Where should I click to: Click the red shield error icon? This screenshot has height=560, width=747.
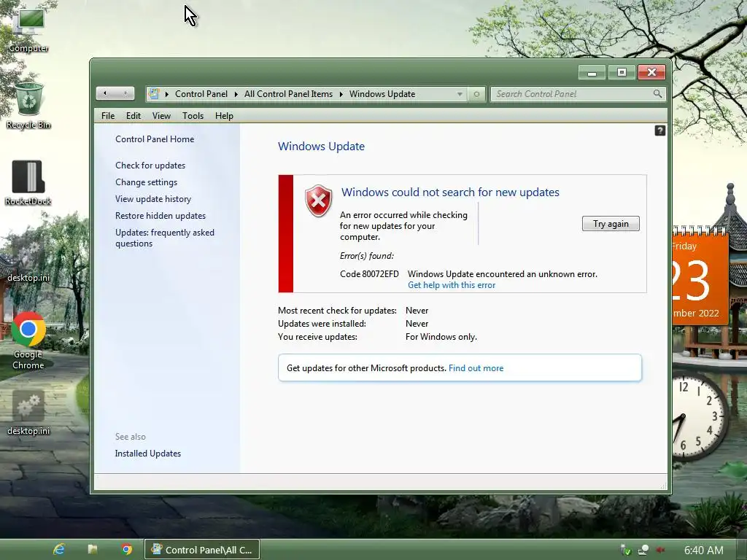tap(318, 201)
